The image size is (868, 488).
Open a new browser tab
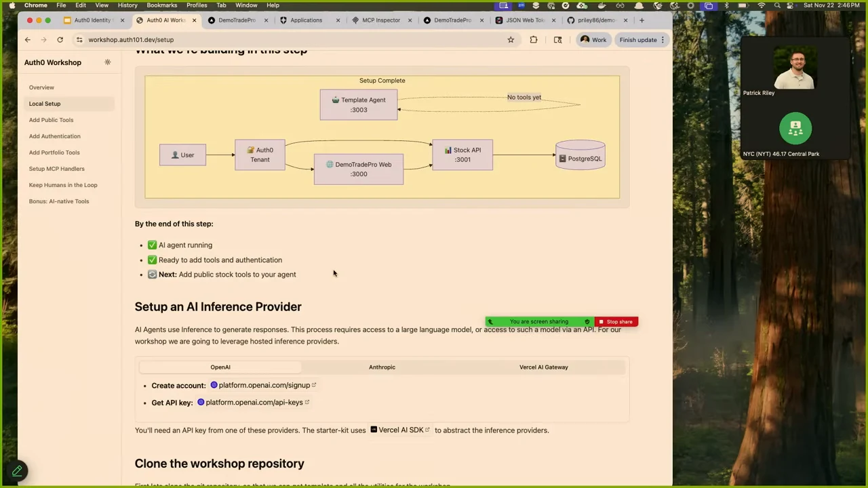642,20
